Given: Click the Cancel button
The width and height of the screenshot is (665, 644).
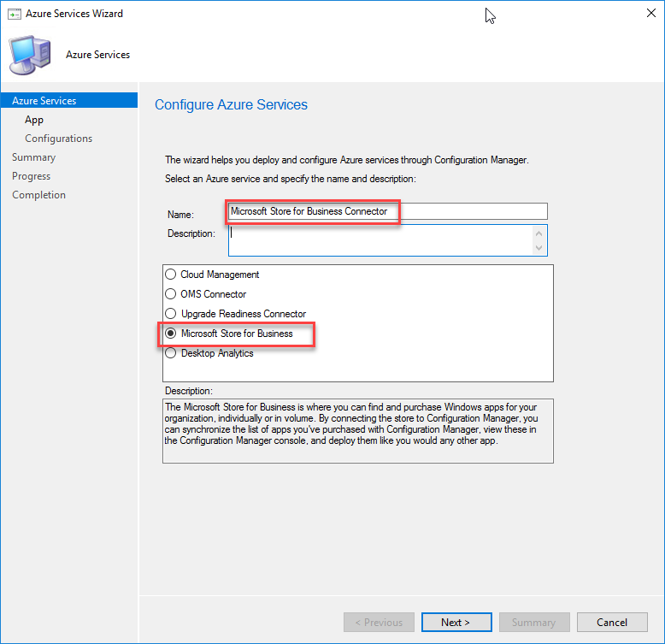Looking at the screenshot, I should pos(612,622).
